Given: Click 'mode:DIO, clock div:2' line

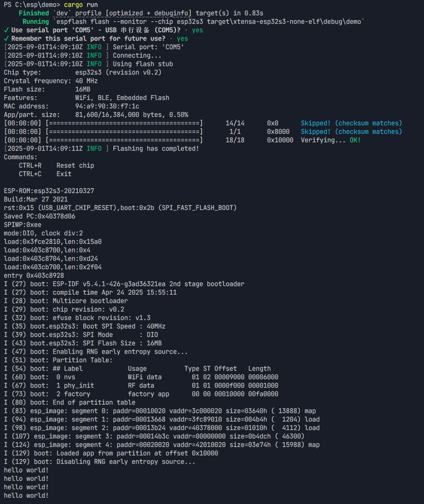Looking at the screenshot, I should (x=43, y=233).
